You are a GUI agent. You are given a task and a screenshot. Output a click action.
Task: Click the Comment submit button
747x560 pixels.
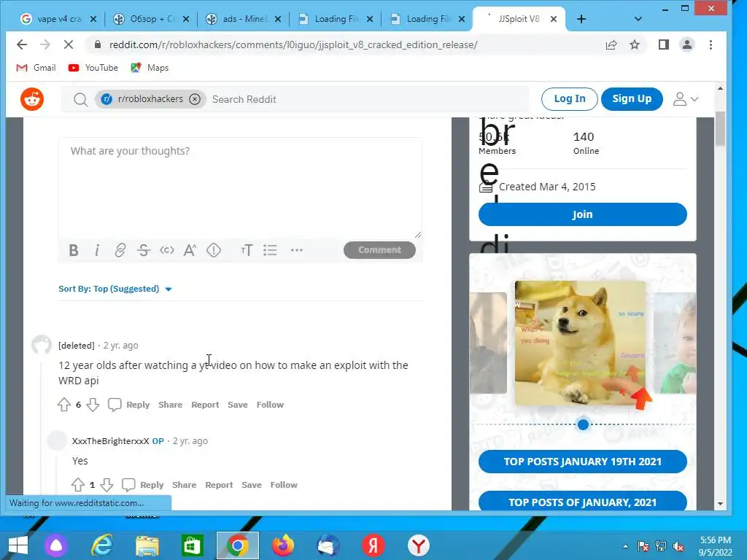coord(379,250)
